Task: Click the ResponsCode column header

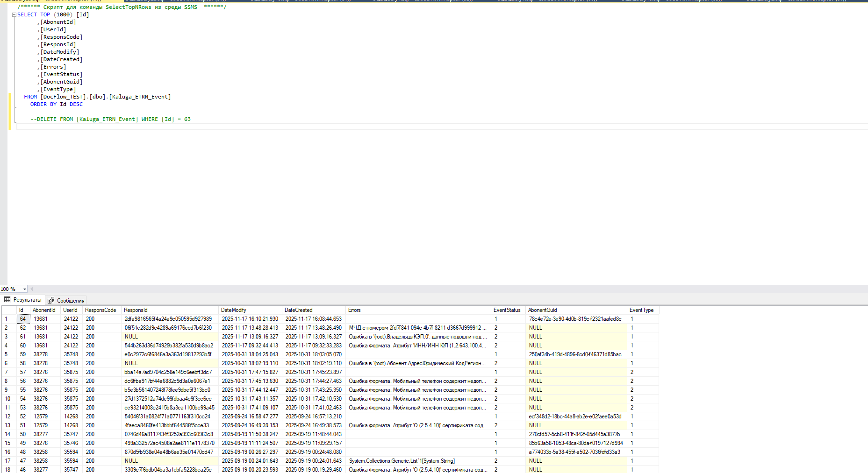Action: [102, 310]
